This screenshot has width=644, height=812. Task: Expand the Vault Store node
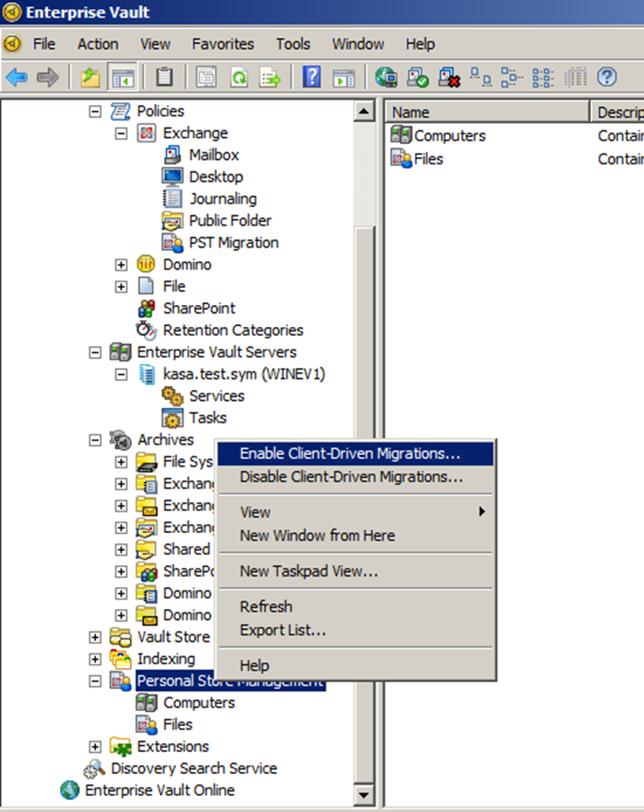click(95, 637)
